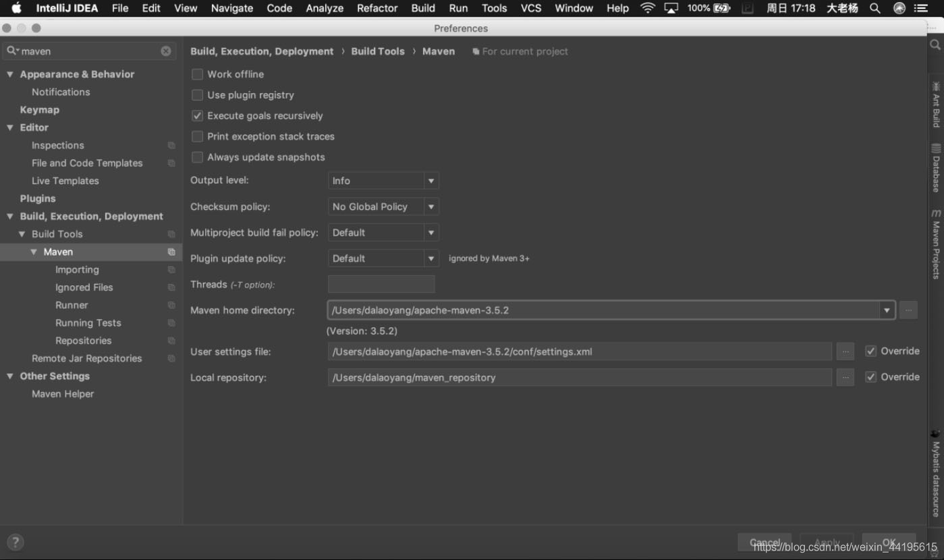Open the Wi-Fi status menu

pos(648,8)
